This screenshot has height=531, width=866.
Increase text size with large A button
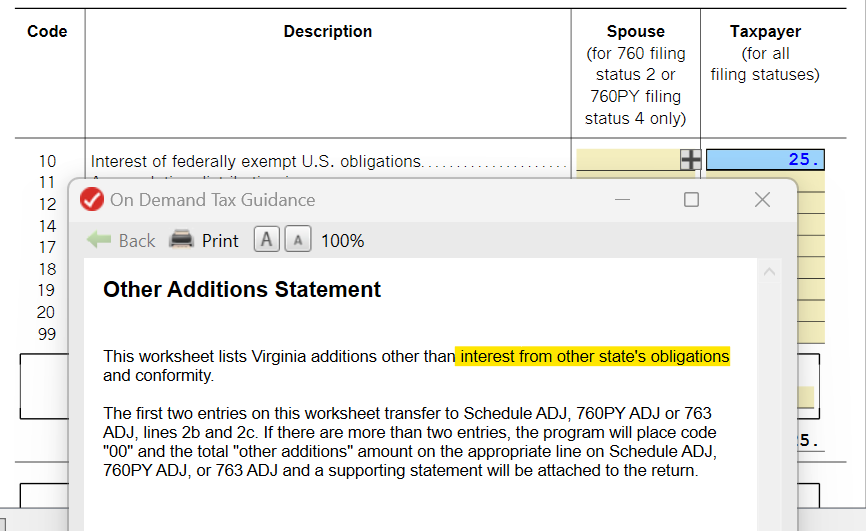(266, 240)
